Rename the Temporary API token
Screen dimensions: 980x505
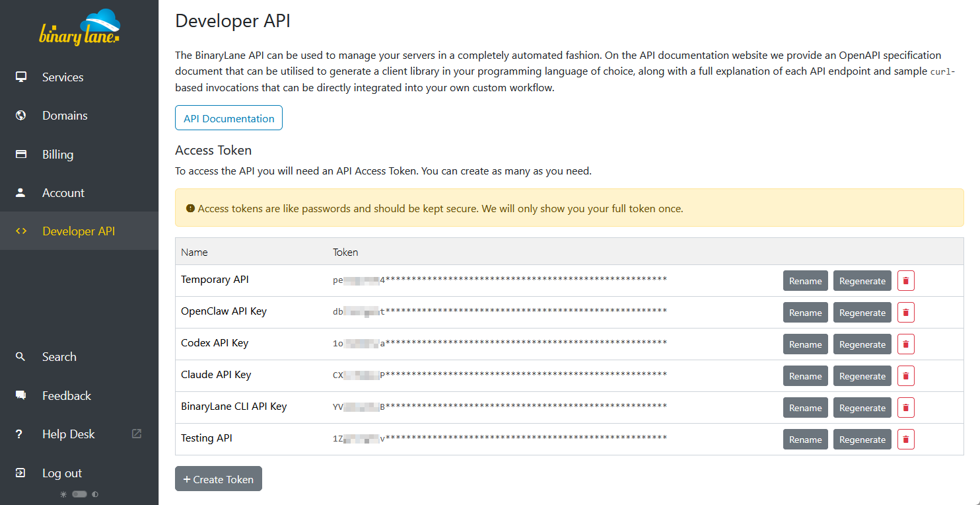pyautogui.click(x=805, y=280)
